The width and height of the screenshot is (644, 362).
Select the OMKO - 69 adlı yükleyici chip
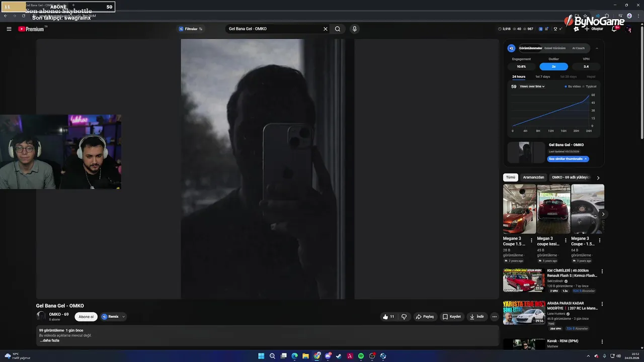(x=571, y=177)
